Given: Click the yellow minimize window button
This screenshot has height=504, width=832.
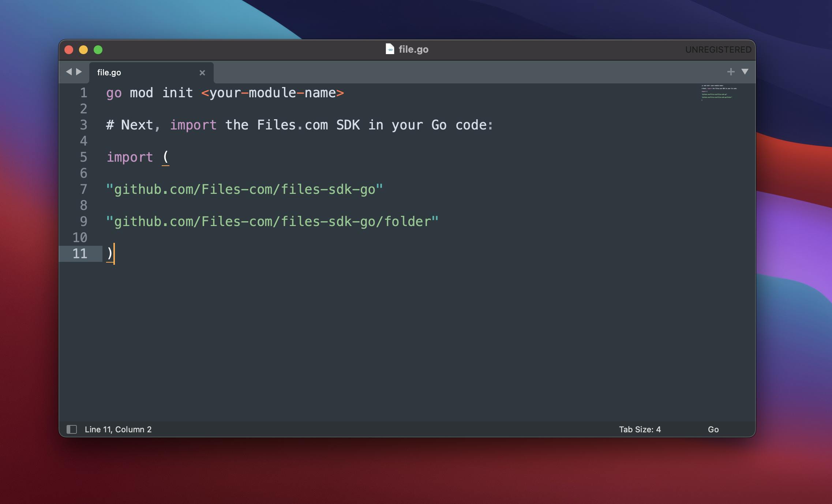Looking at the screenshot, I should [x=83, y=50].
